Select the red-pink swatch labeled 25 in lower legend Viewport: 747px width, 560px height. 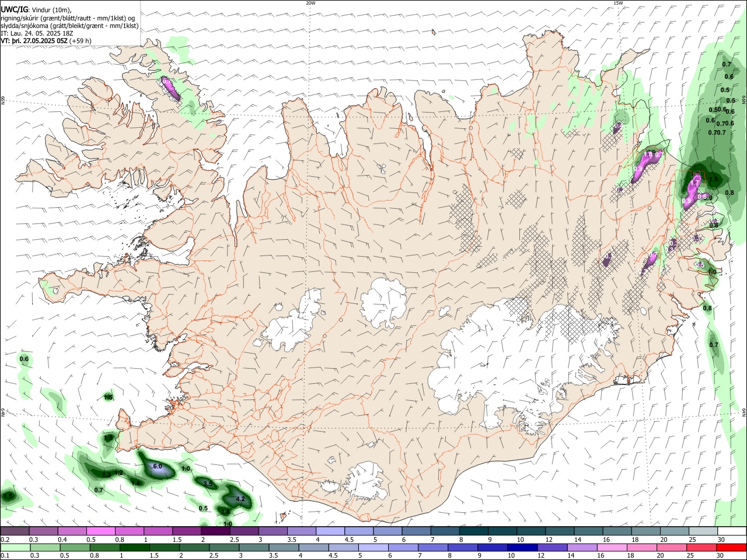click(x=701, y=547)
